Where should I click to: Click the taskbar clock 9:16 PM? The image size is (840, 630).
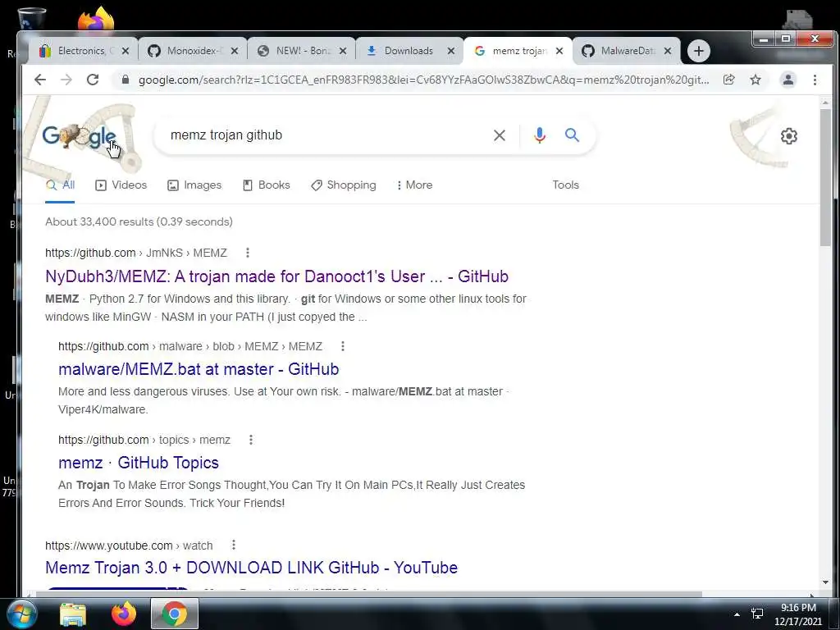click(x=798, y=608)
